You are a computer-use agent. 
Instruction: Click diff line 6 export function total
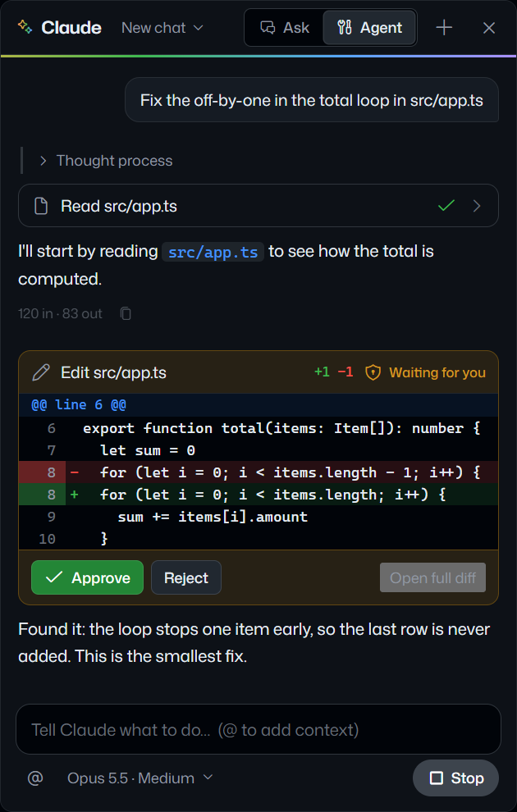(258, 428)
